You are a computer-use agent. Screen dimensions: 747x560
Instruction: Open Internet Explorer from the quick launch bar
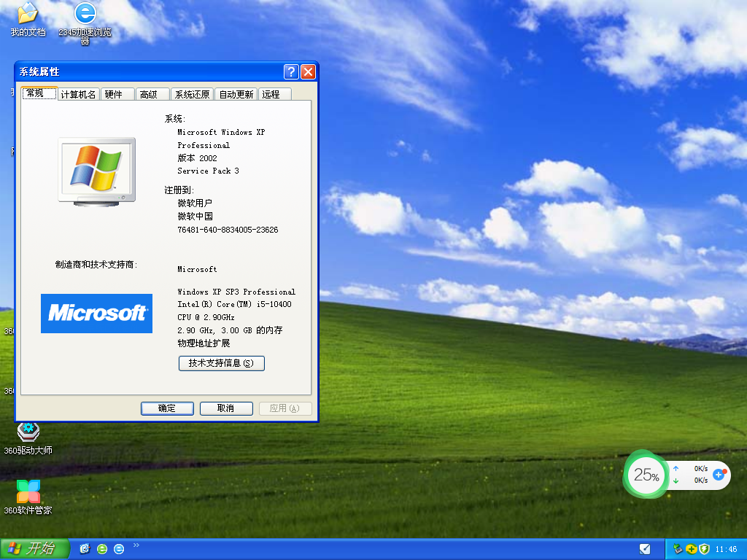point(119,549)
